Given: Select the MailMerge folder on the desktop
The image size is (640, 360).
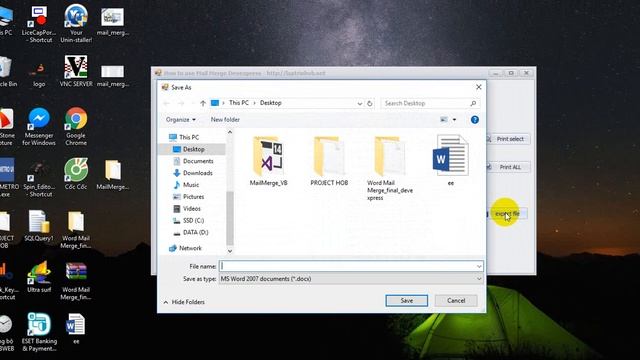Looking at the screenshot, I should click(113, 174).
